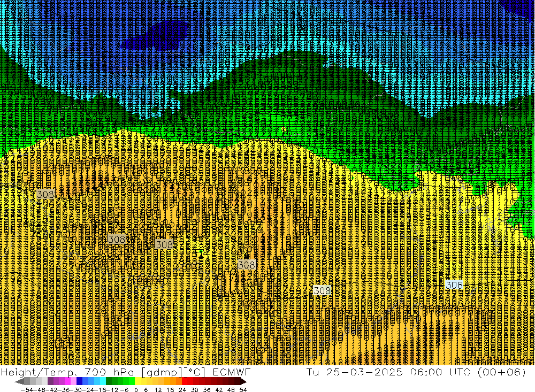Click the '-30' legend tick label
Image resolution: width=535 pixels, height=392 pixels.
[x=76, y=390]
